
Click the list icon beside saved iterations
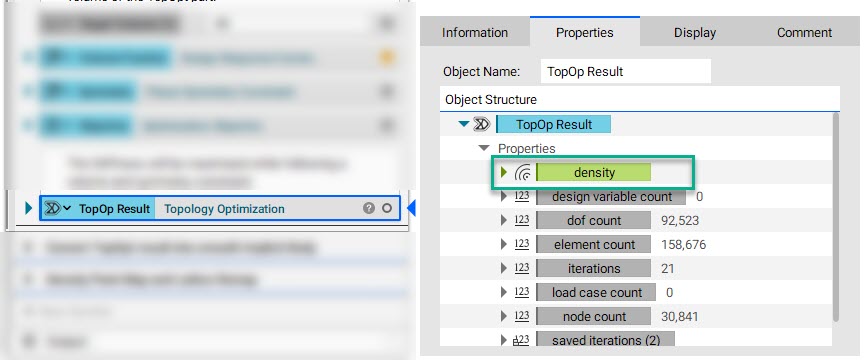click(522, 340)
